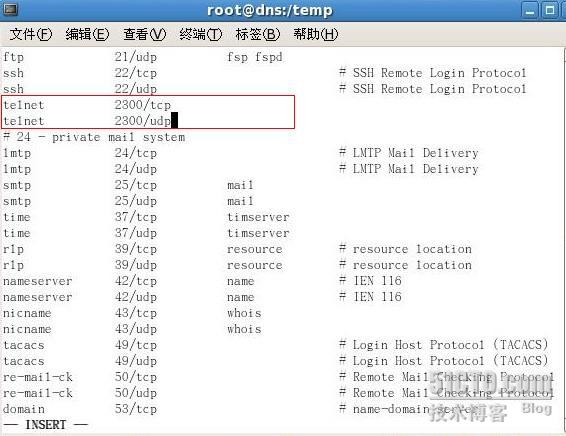This screenshot has height=436, width=566.
Task: Open the 查看(V) menu
Action: coord(144,34)
